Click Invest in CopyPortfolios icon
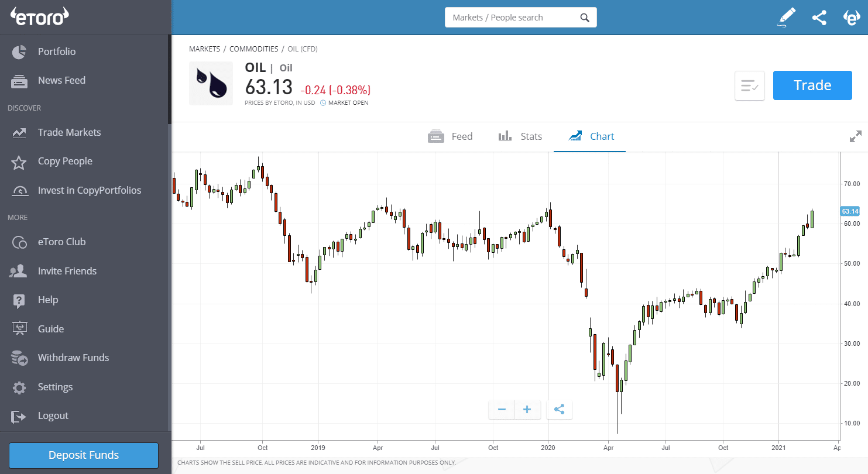Screen dimensions: 868x474 point(19,191)
